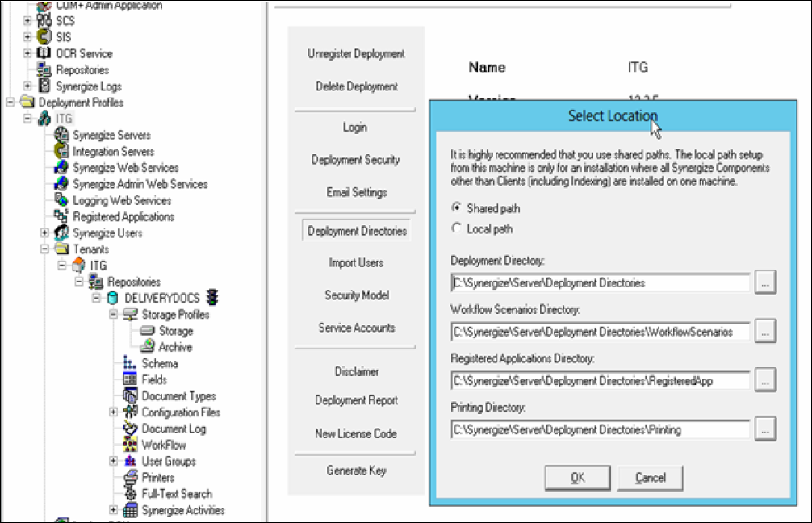Click the Registered Applications Directory path field

tap(601, 381)
